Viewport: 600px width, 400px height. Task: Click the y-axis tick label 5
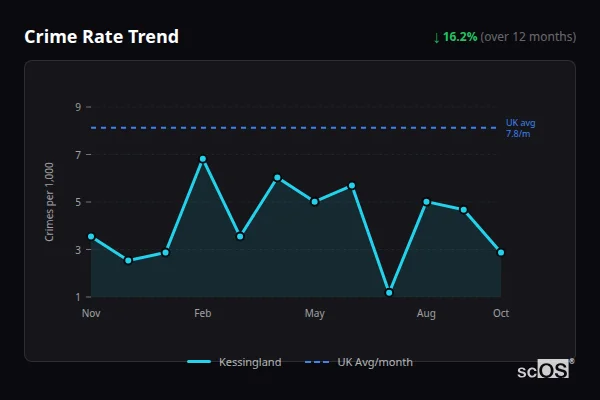pos(78,202)
